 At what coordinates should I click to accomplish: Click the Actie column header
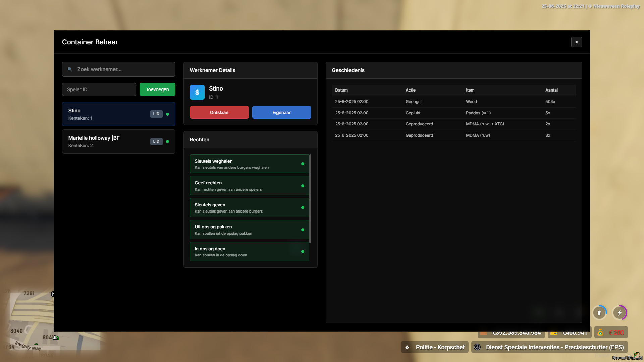[411, 90]
